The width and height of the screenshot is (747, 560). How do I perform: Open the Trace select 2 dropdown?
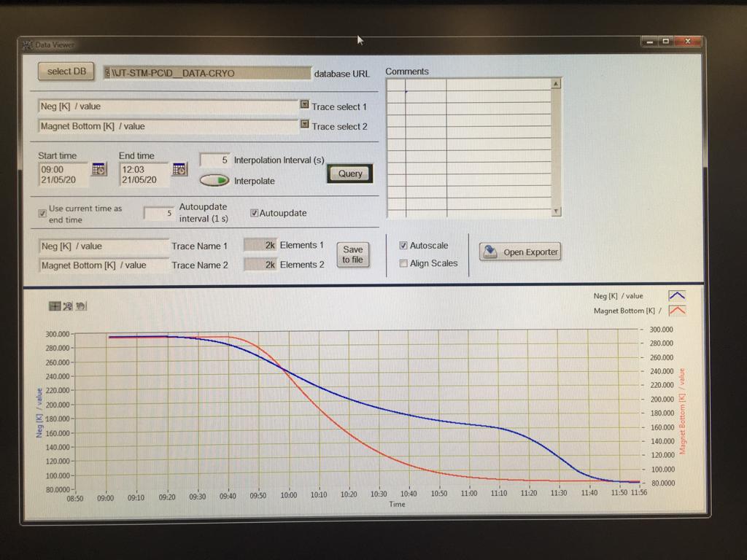tap(304, 124)
